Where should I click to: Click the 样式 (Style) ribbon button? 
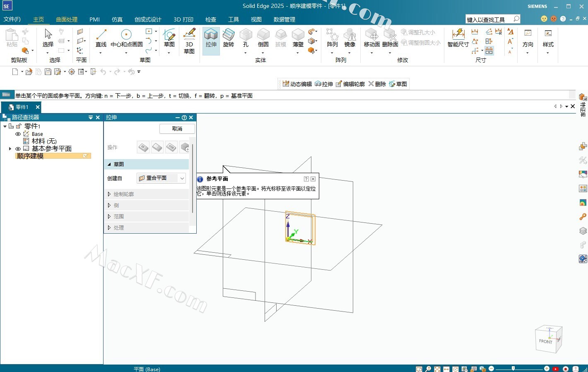[x=548, y=38]
